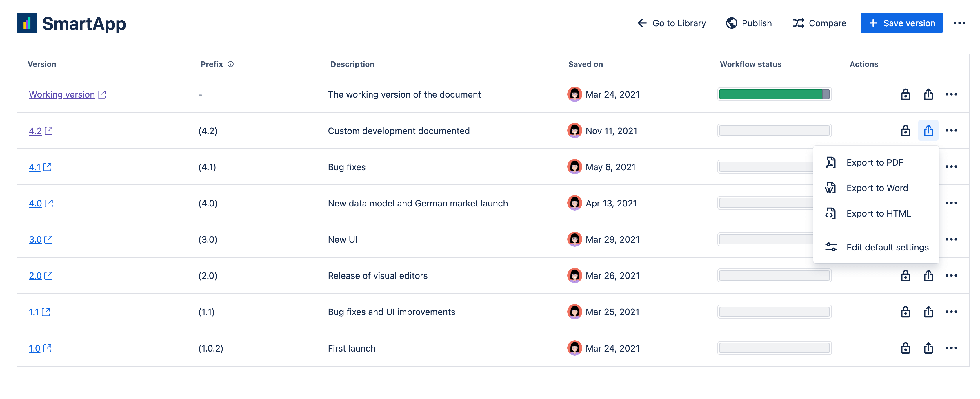Click the lock icon for version 4.2
This screenshot has width=980, height=399.
(906, 130)
